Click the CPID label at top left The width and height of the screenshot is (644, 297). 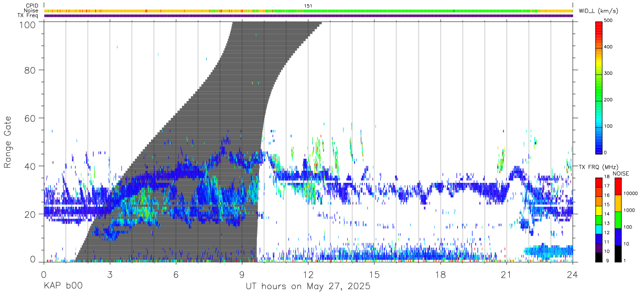point(31,6)
